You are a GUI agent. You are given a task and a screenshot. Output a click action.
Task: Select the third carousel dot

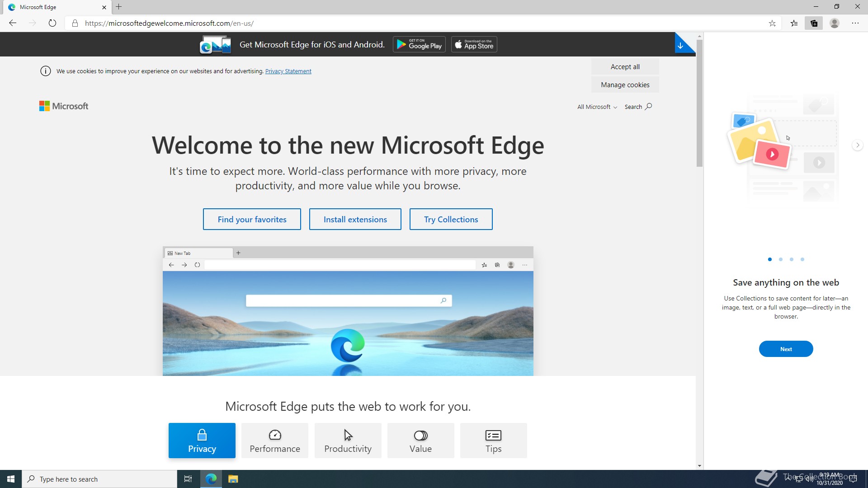(x=792, y=259)
